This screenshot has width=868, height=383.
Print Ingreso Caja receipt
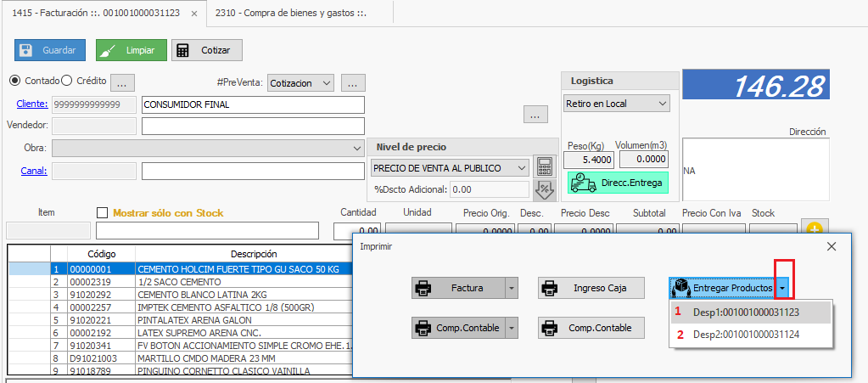pyautogui.click(x=591, y=288)
